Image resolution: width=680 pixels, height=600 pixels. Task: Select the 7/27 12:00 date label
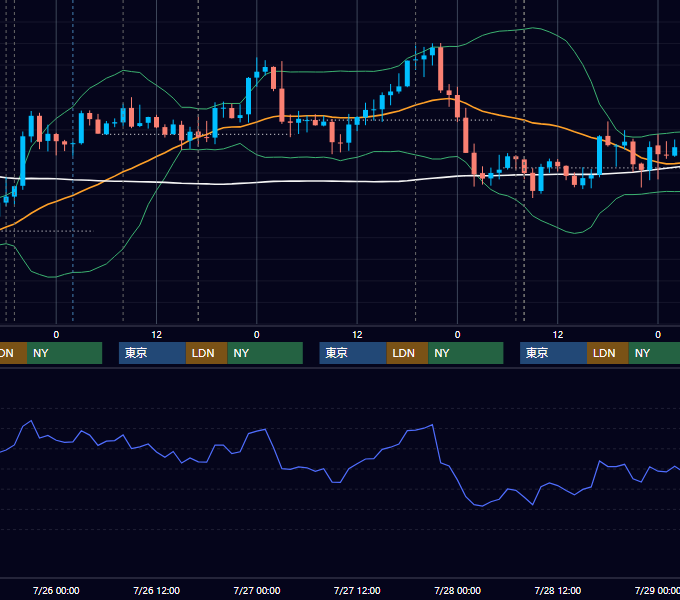pos(357,590)
